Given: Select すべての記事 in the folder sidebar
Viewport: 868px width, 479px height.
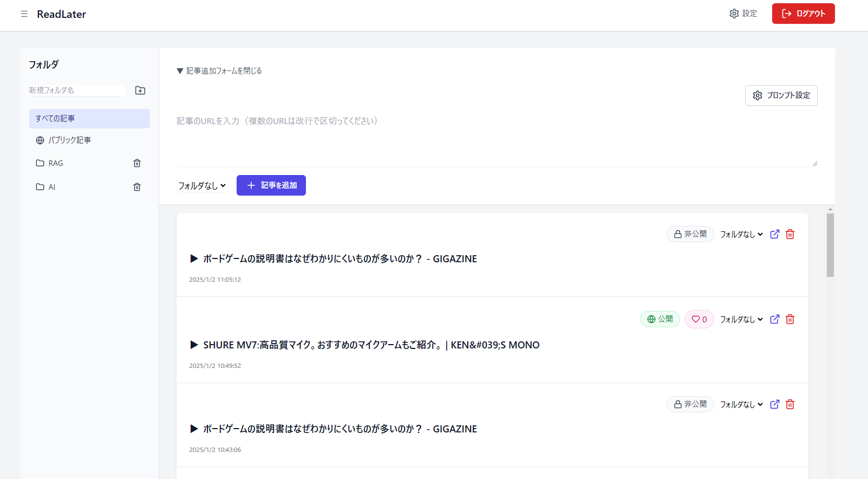Looking at the screenshot, I should pyautogui.click(x=89, y=119).
